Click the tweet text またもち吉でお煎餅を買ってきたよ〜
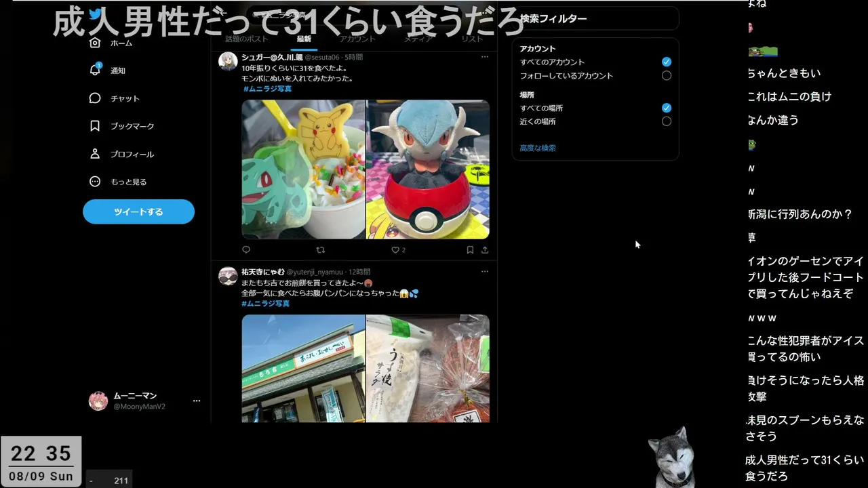 (x=302, y=283)
